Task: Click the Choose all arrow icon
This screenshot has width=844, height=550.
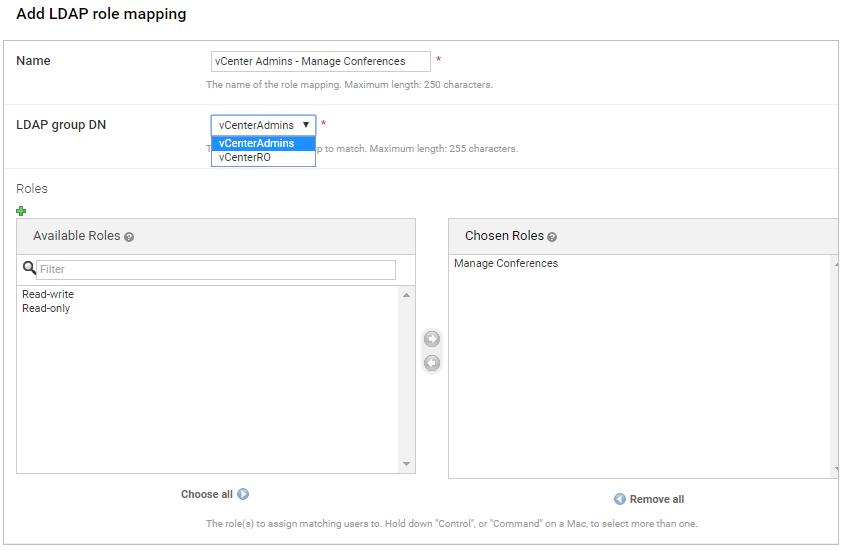Action: (243, 494)
